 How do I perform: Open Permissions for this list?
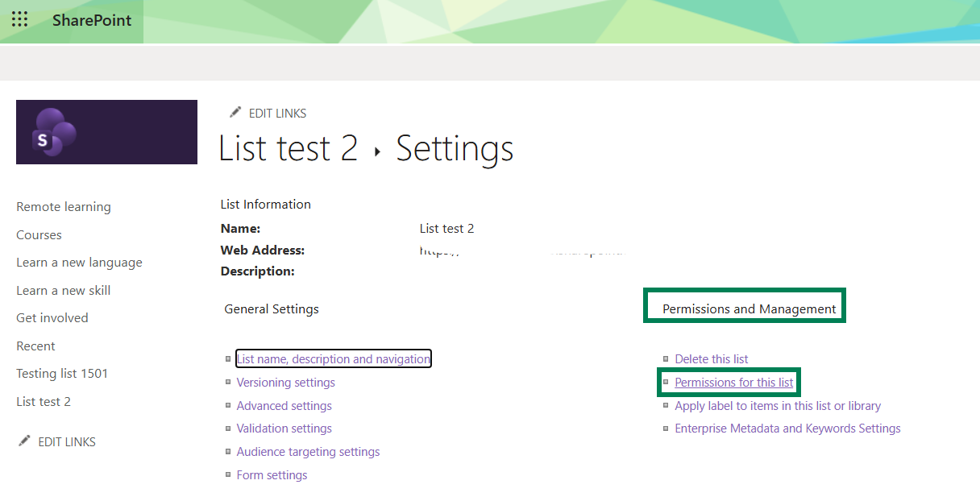[733, 382]
